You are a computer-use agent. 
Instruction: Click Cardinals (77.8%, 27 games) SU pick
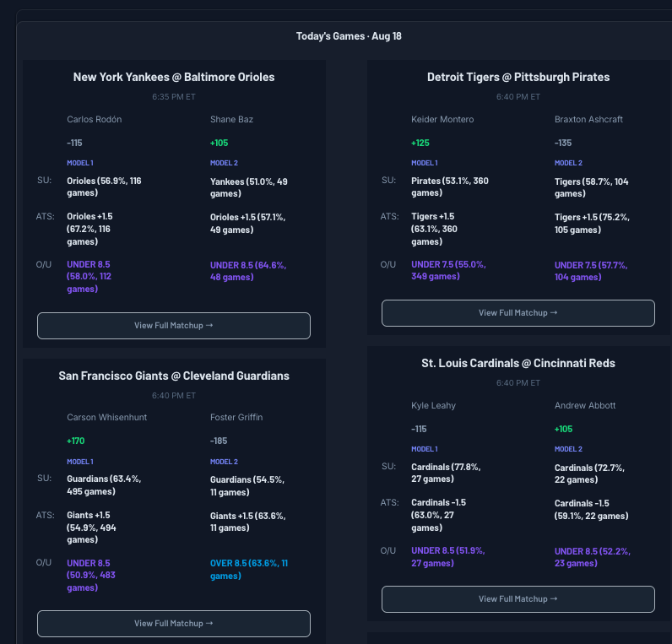pyautogui.click(x=446, y=473)
